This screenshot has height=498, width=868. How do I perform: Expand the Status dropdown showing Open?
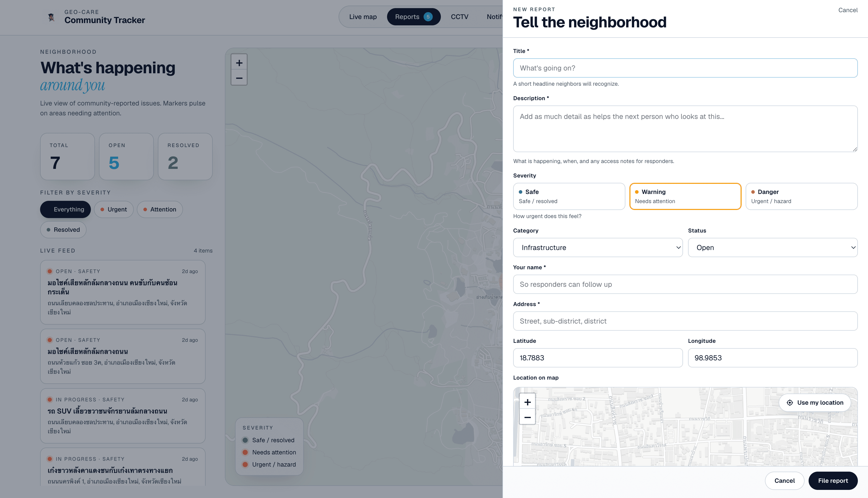pos(773,247)
